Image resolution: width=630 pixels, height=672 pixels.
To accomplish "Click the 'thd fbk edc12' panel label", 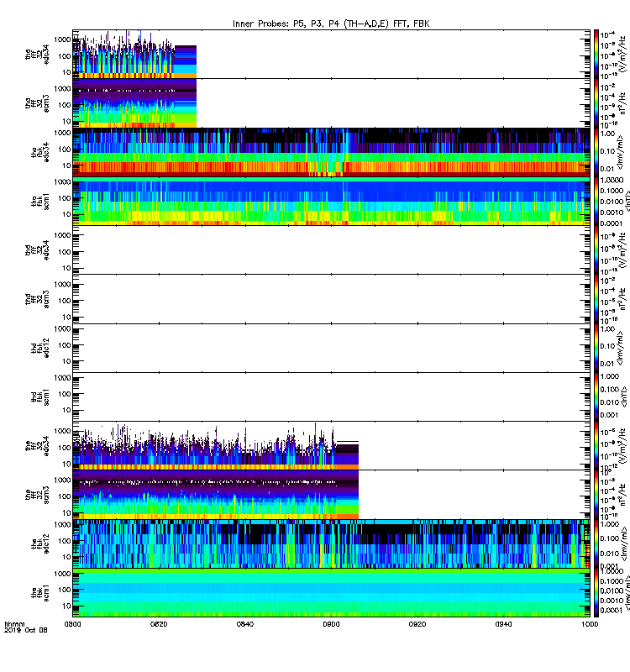I will pyautogui.click(x=40, y=348).
